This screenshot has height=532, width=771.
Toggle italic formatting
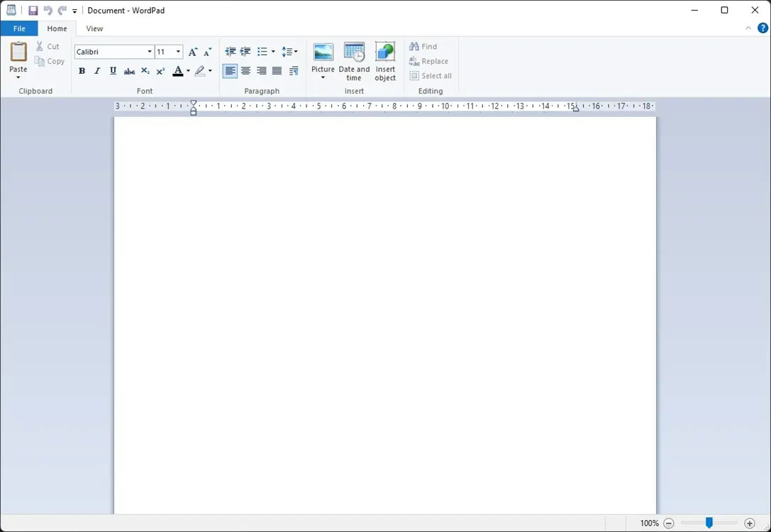tap(97, 71)
